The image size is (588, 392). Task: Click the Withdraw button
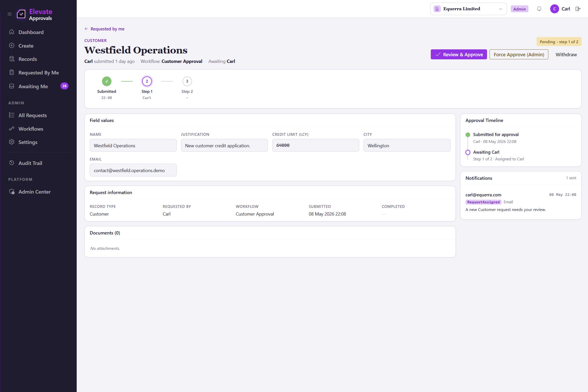(x=566, y=54)
